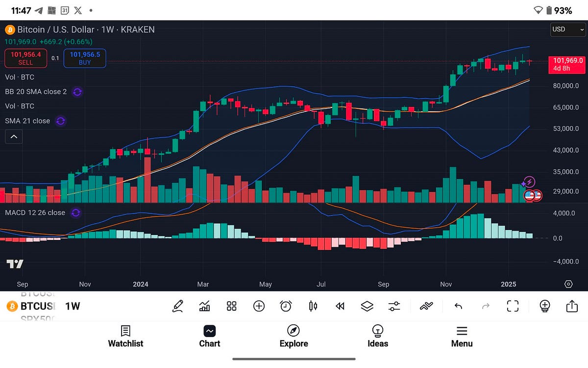The height and width of the screenshot is (368, 588).
Task: Open the Explore section
Action: pyautogui.click(x=294, y=337)
